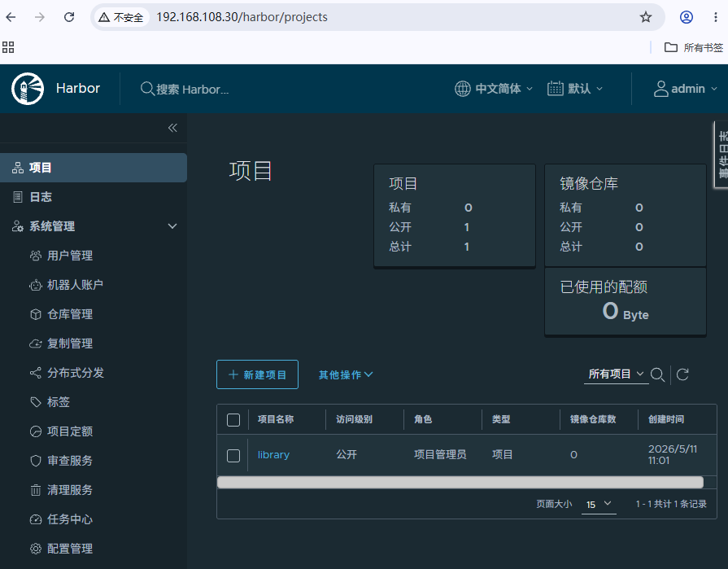The image size is (728, 569).
Task: Click the 项目管理员 role cell
Action: click(440, 455)
